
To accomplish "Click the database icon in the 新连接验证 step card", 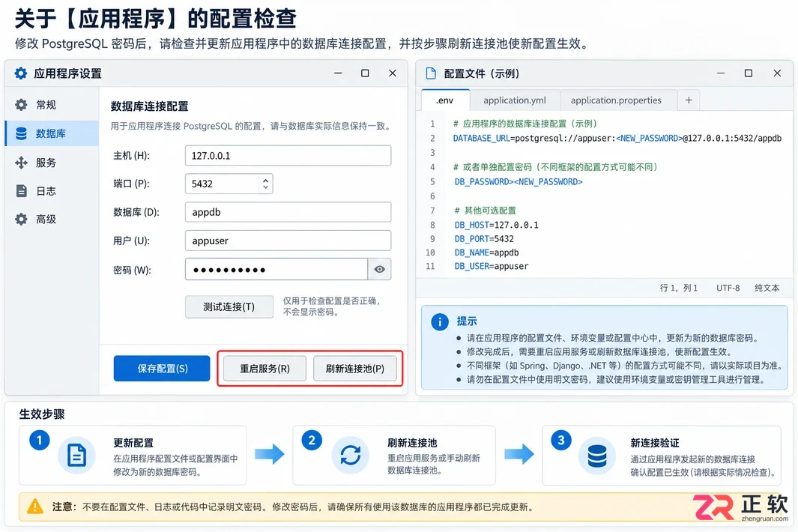I will click(x=597, y=456).
